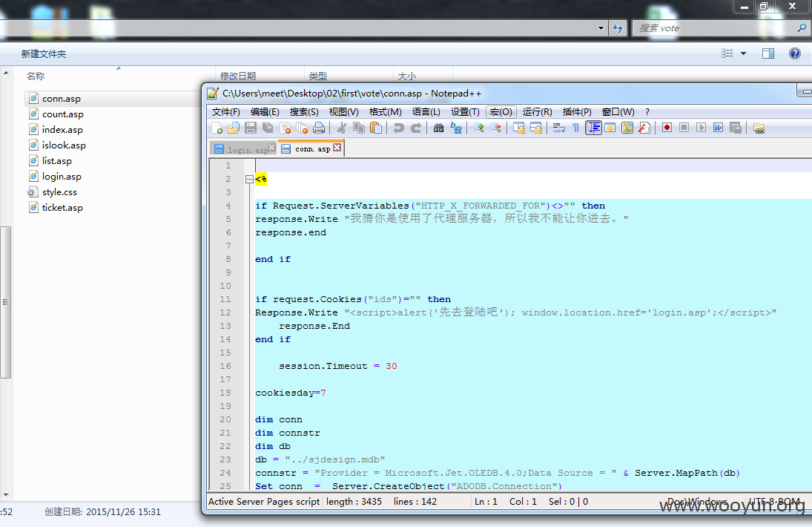Image resolution: width=812 pixels, height=527 pixels.
Task: Open Explorer view options dropdown arrow
Action: pyautogui.click(x=743, y=53)
